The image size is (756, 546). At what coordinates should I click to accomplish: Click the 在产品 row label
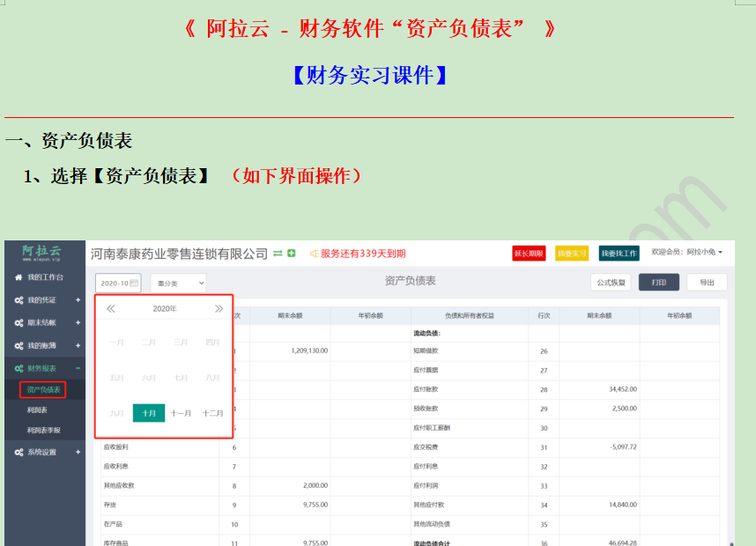[113, 524]
